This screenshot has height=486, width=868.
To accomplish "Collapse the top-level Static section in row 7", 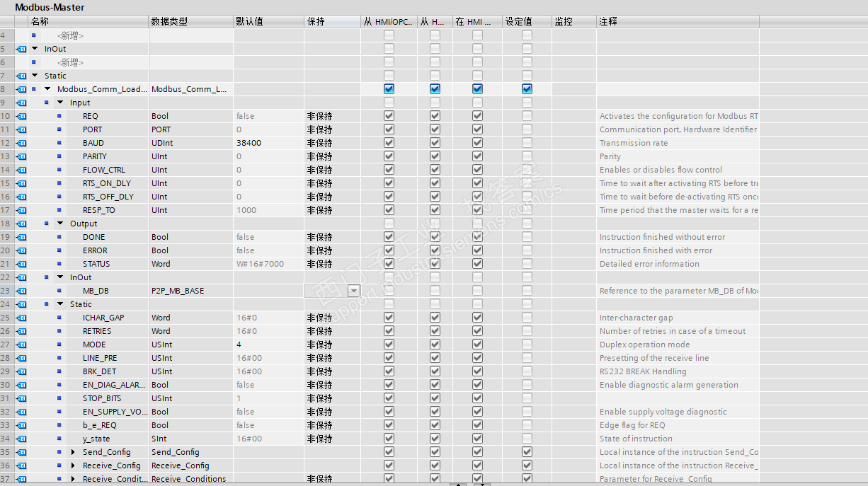I will 35,76.
